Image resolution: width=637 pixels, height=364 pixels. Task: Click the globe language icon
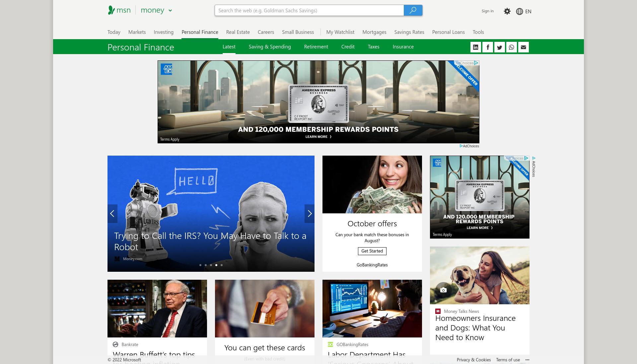(x=519, y=11)
